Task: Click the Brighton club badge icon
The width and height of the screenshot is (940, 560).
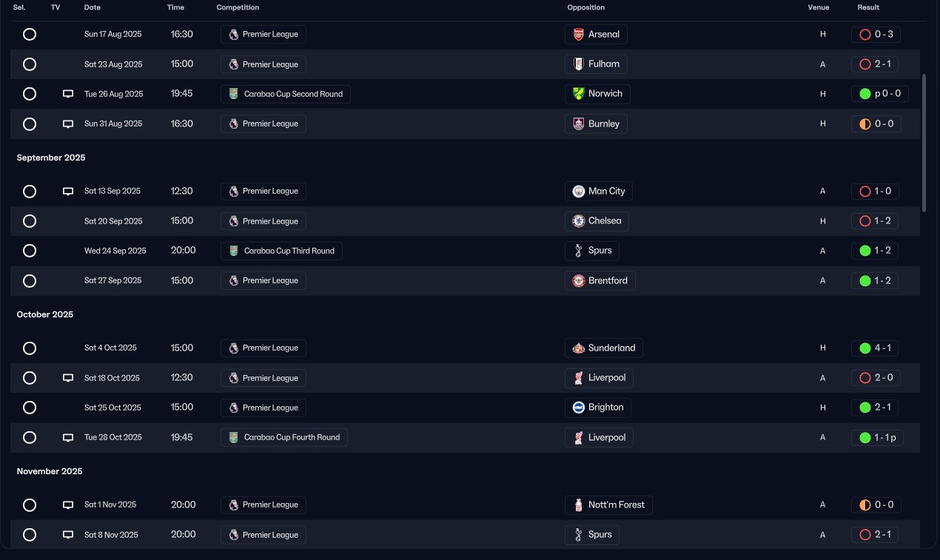Action: (579, 408)
